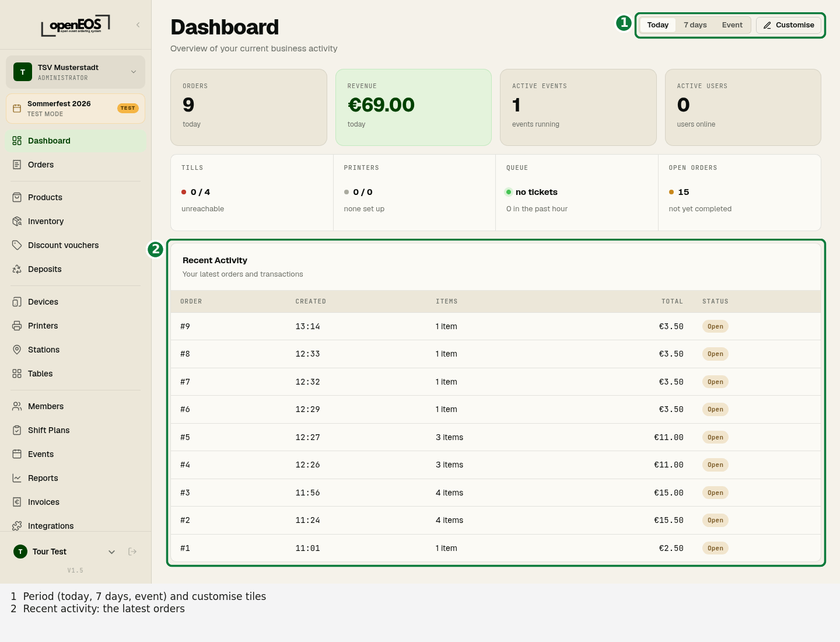
Task: Open the Inventory section
Action: click(x=76, y=221)
